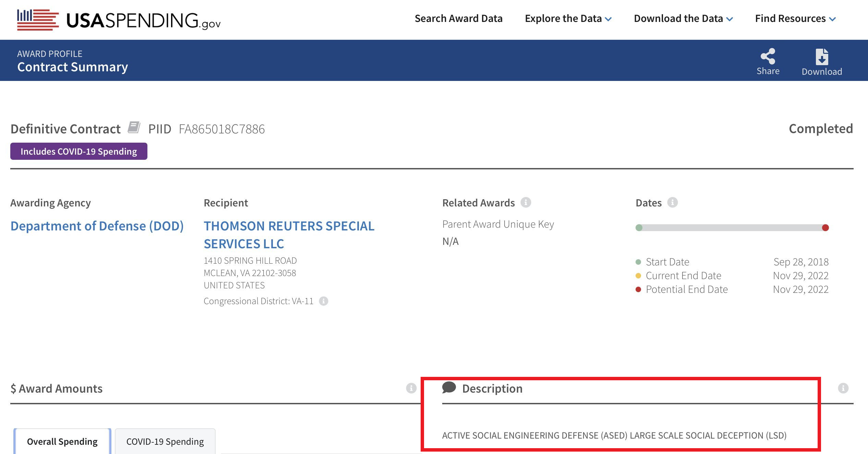Viewport: 868px width, 454px height.
Task: Click info icon beside Congressional District
Action: click(x=323, y=301)
